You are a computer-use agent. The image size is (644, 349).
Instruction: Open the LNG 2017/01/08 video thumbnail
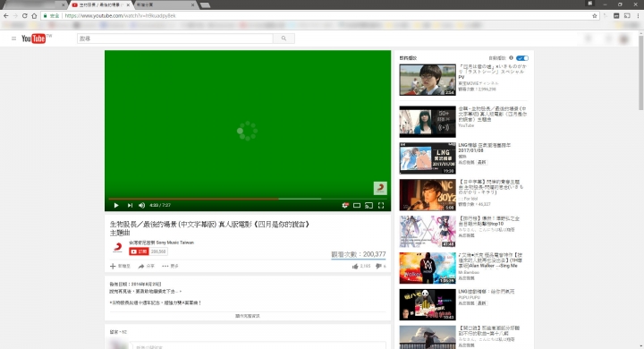(428, 158)
